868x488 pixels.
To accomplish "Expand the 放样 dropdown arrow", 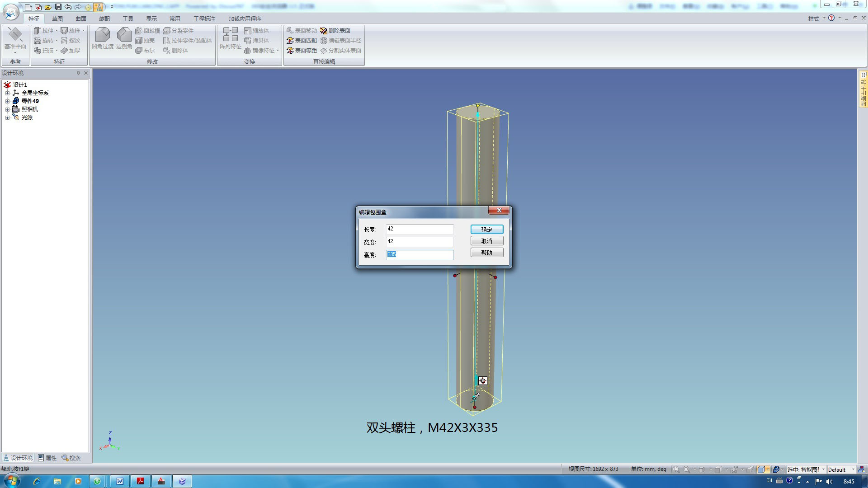I will tap(83, 30).
